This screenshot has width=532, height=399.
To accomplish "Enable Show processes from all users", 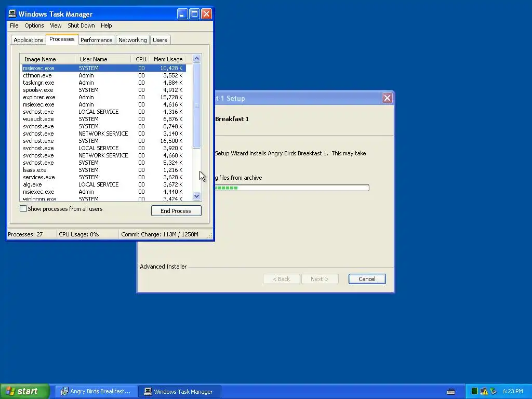I will click(23, 209).
